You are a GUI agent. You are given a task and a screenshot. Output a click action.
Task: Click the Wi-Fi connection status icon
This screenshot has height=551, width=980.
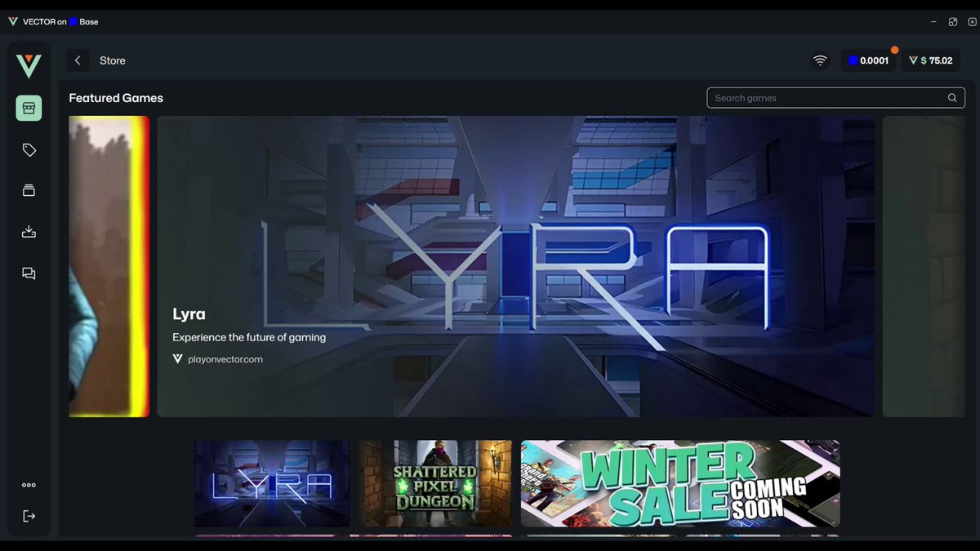(820, 60)
